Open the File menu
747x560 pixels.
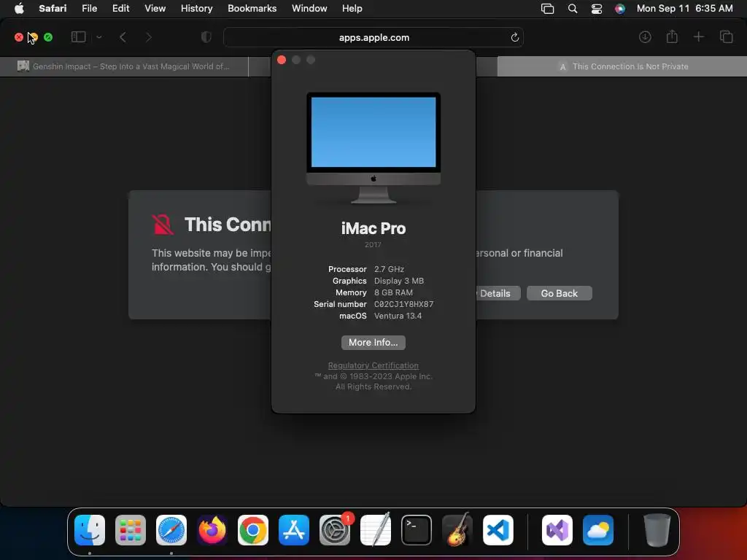pos(89,9)
